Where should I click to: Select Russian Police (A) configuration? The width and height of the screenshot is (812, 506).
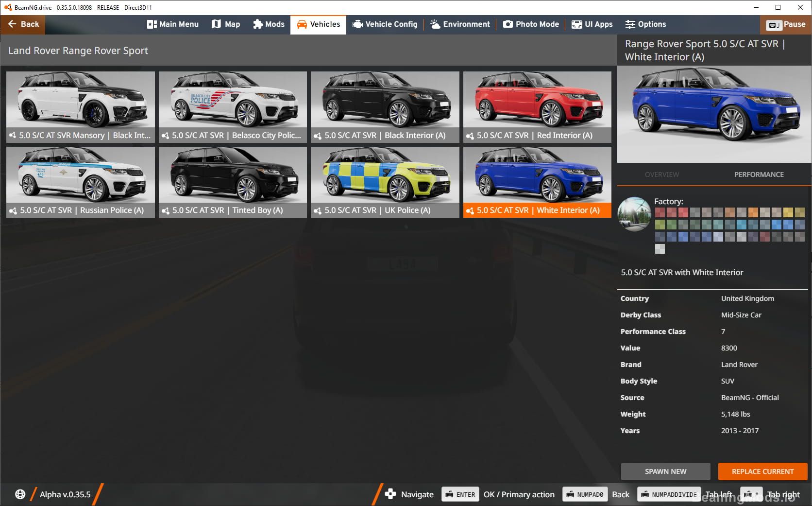click(x=81, y=182)
